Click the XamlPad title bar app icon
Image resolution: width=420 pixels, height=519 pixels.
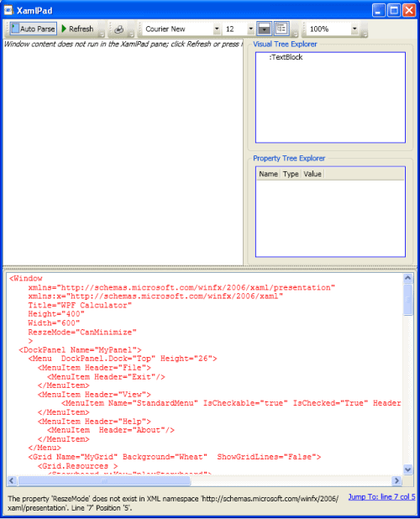[x=8, y=10]
